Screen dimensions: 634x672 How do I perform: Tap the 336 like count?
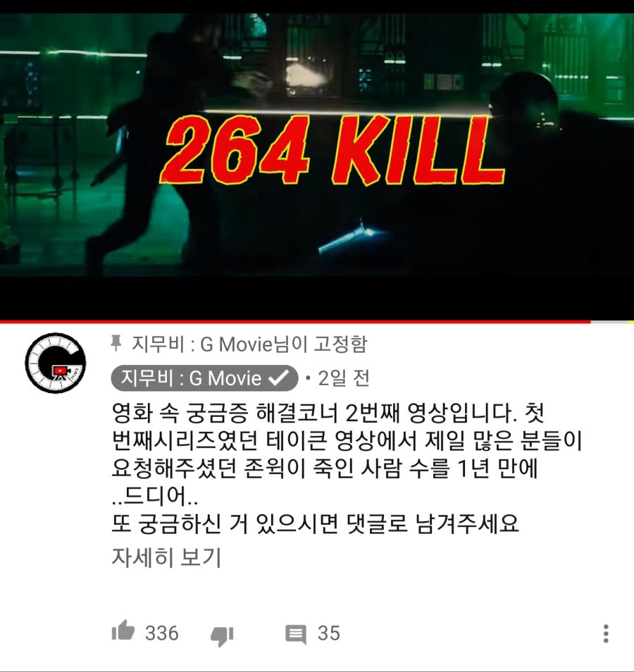click(x=161, y=633)
